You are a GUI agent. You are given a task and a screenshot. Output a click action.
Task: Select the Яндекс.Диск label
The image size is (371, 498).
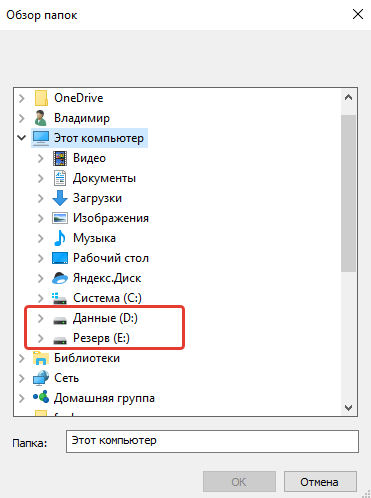point(107,278)
